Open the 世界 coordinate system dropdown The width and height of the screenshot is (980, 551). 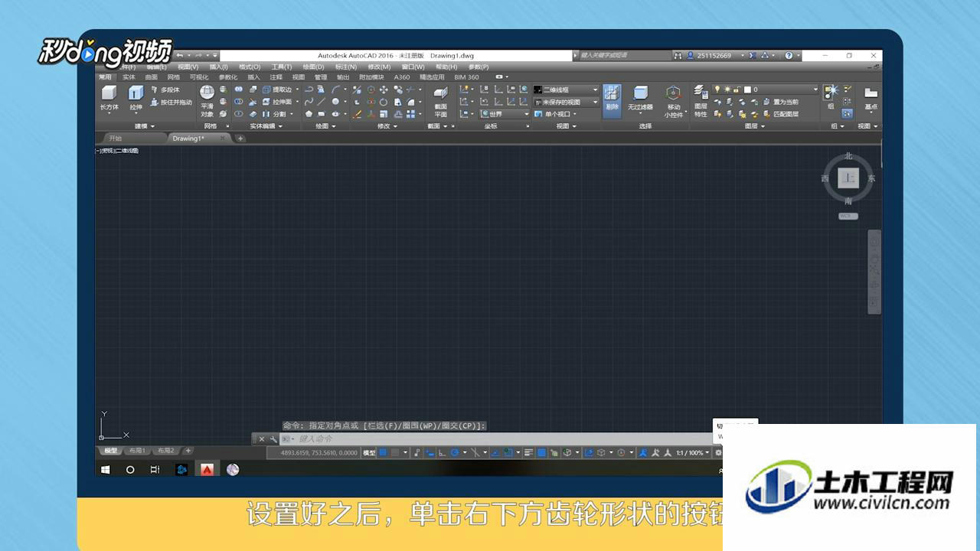pos(505,114)
